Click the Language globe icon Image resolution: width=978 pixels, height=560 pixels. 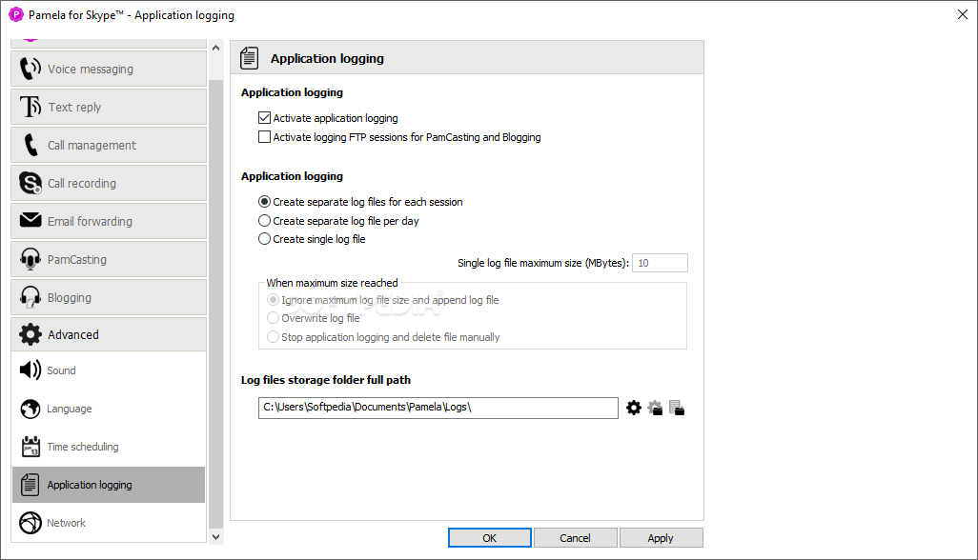[x=30, y=409]
